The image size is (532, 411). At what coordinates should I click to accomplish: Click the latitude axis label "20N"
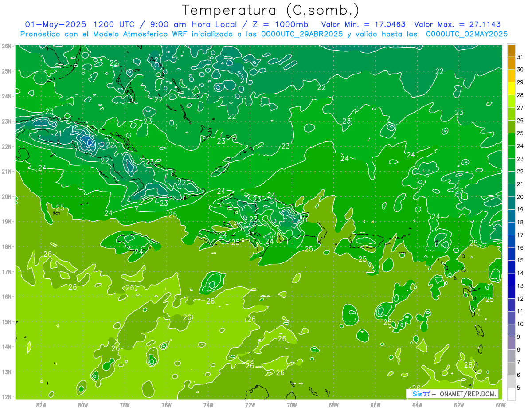point(6,196)
